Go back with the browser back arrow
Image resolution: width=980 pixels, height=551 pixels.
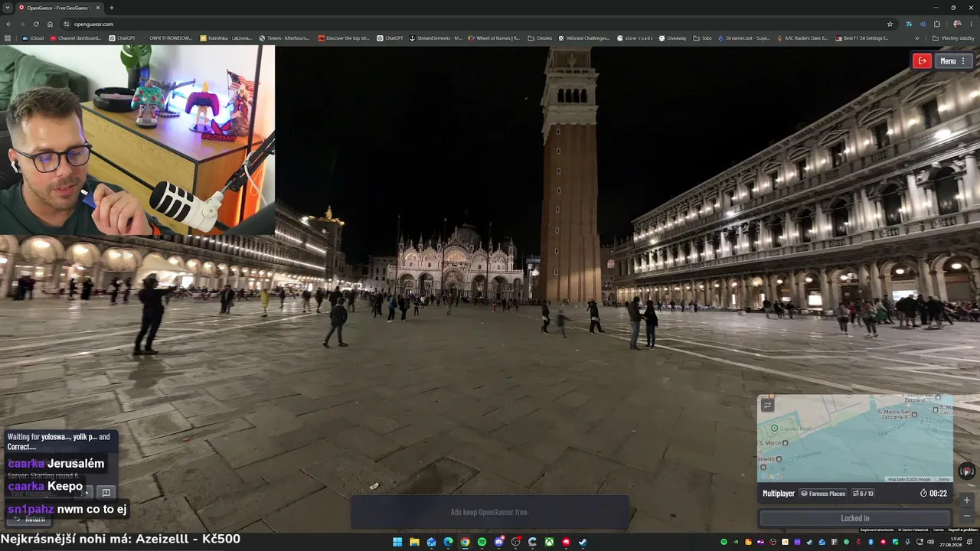pyautogui.click(x=9, y=24)
